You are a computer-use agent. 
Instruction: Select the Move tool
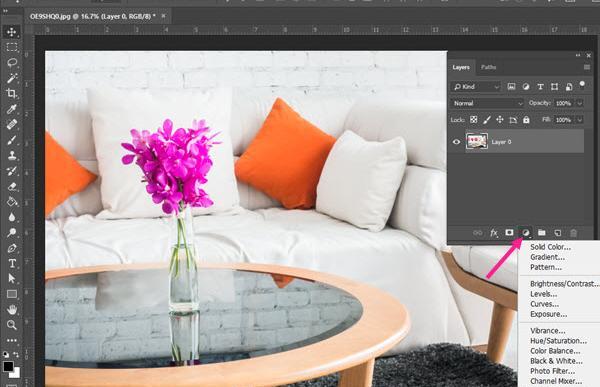pyautogui.click(x=11, y=32)
